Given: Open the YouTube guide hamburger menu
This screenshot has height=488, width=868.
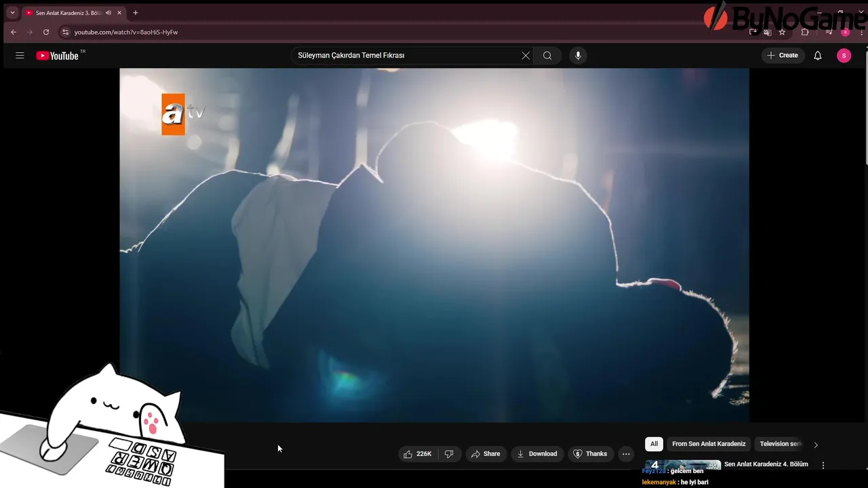Looking at the screenshot, I should point(20,56).
